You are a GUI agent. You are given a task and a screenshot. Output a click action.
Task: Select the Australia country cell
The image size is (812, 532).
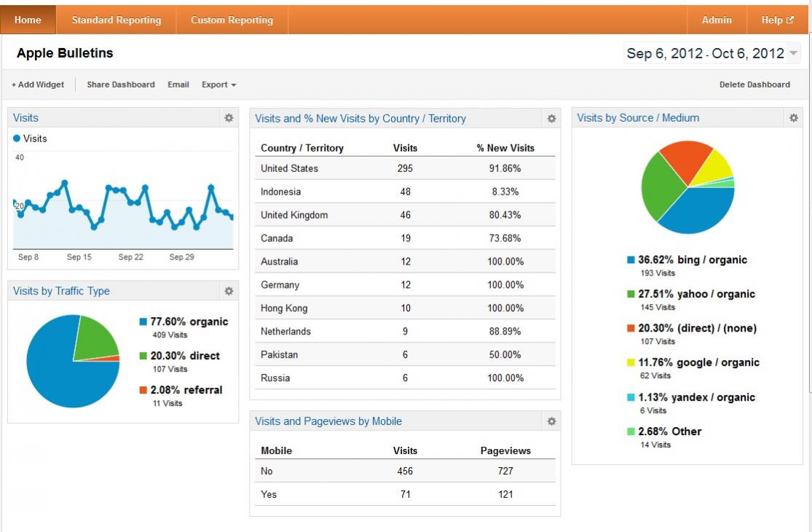(x=279, y=262)
